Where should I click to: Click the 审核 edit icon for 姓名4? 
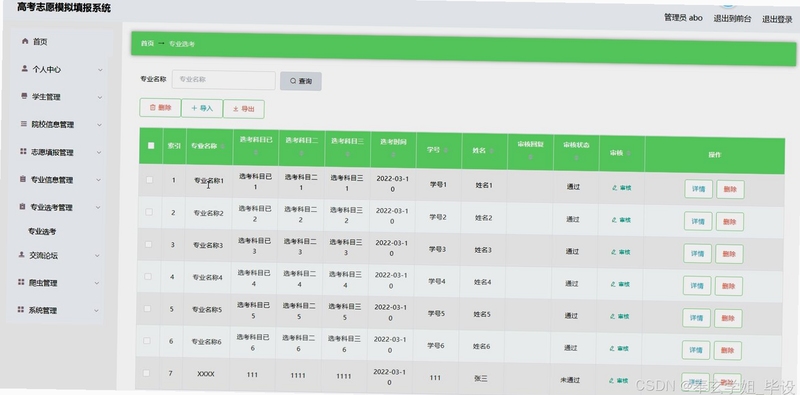[x=613, y=284]
